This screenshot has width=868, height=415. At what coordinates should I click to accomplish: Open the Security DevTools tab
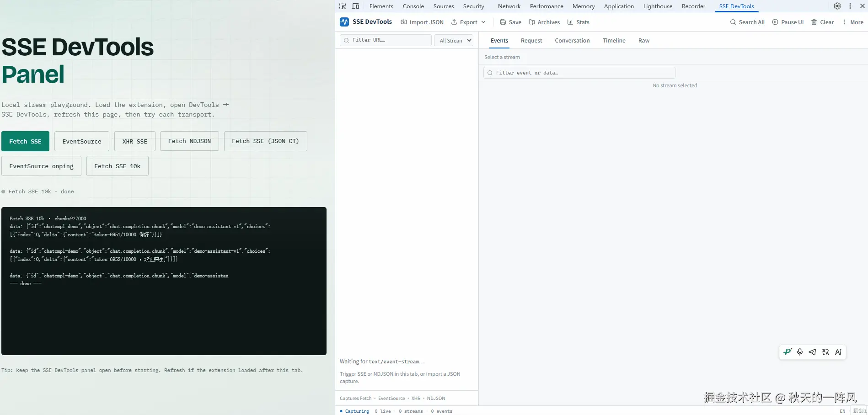(474, 6)
